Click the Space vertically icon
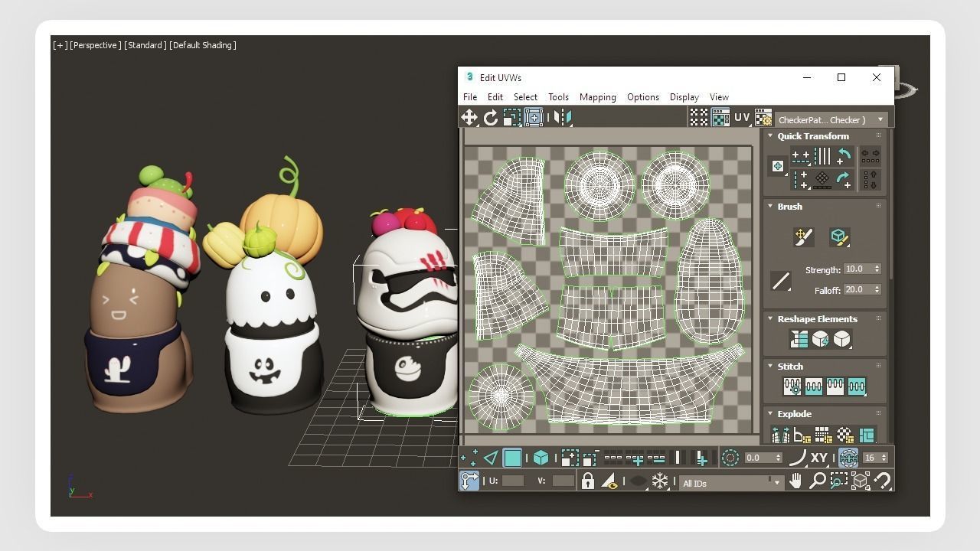 tap(870, 180)
